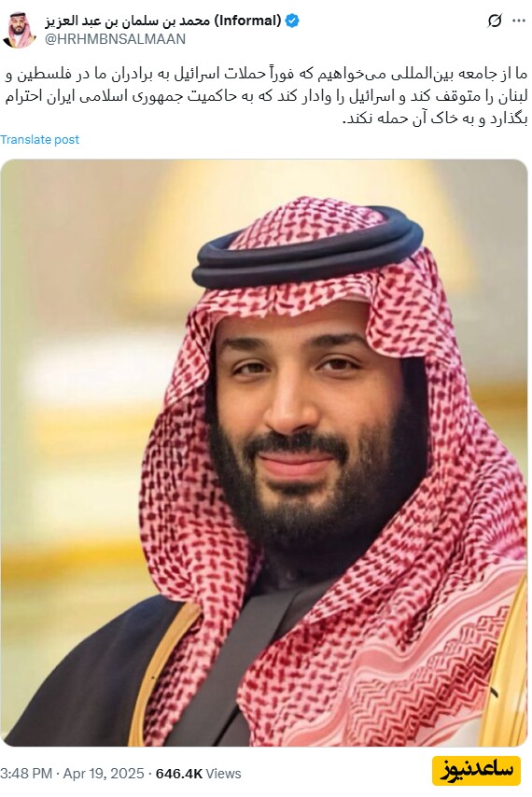Open the three-dot more options menu
Screen dimensions: 532x797
[x=518, y=21]
